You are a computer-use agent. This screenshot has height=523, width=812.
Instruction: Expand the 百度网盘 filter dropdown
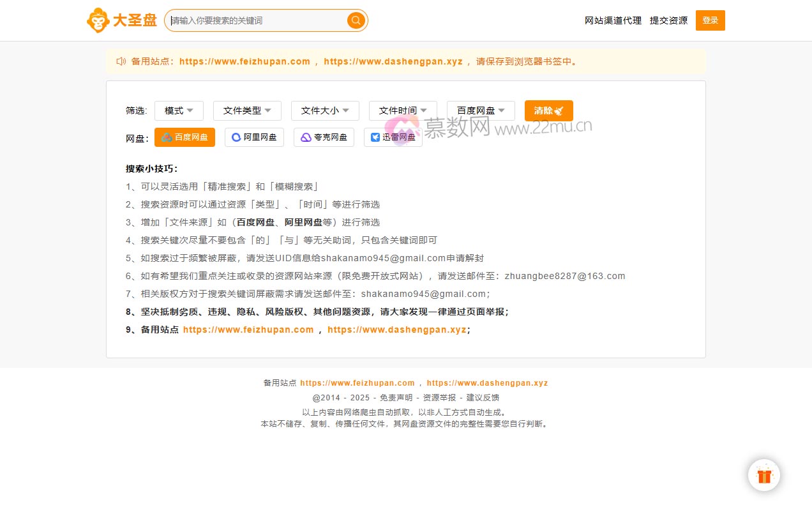[x=481, y=110]
